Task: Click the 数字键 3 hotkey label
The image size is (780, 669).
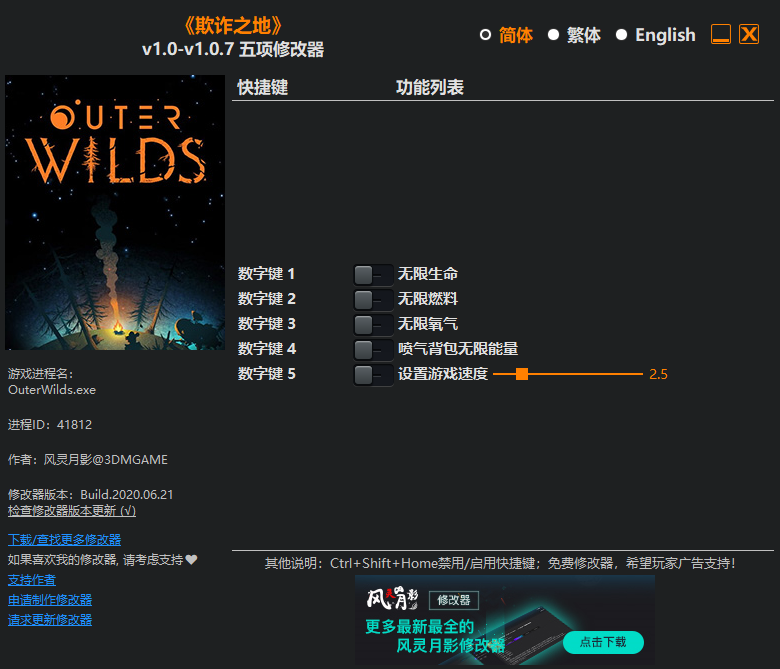Action: click(x=266, y=324)
